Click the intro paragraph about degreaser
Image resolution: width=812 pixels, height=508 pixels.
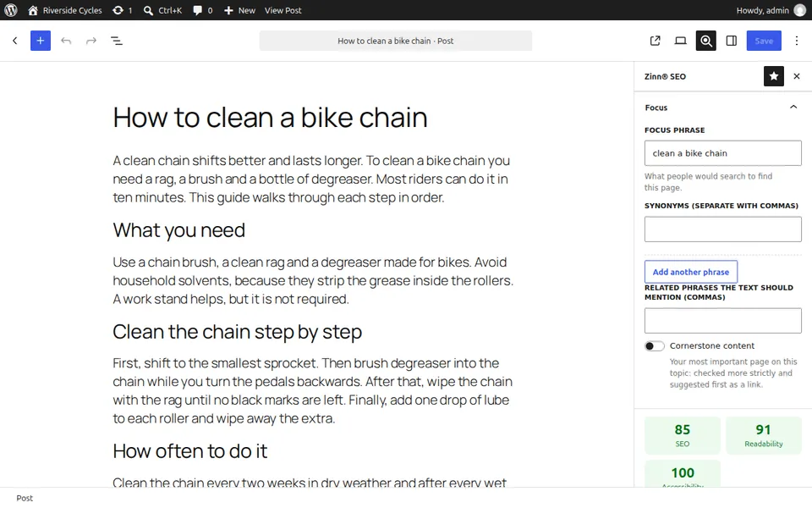[312, 179]
